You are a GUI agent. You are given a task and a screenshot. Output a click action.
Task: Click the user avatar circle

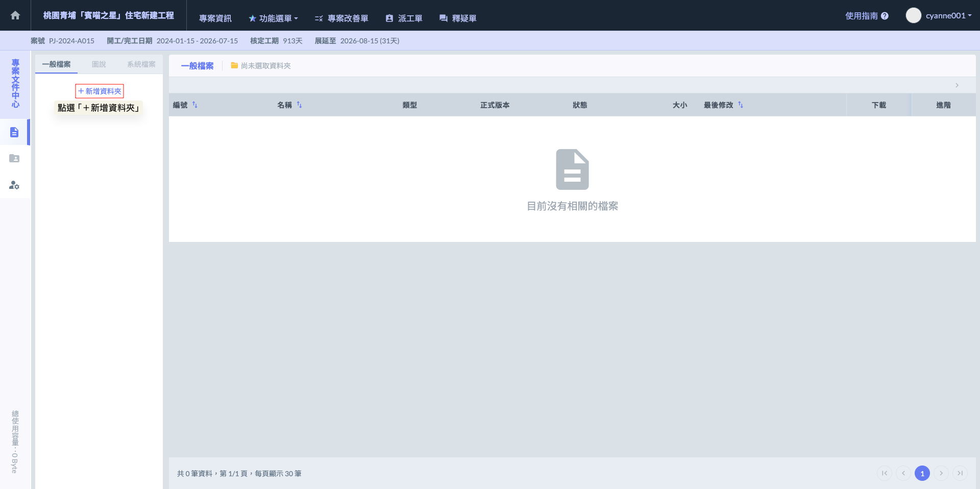[913, 15]
